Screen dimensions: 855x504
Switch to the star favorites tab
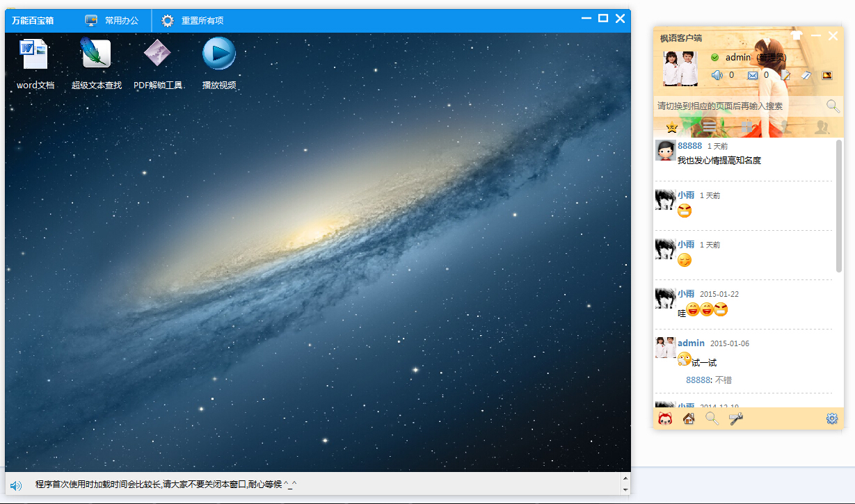(x=672, y=127)
